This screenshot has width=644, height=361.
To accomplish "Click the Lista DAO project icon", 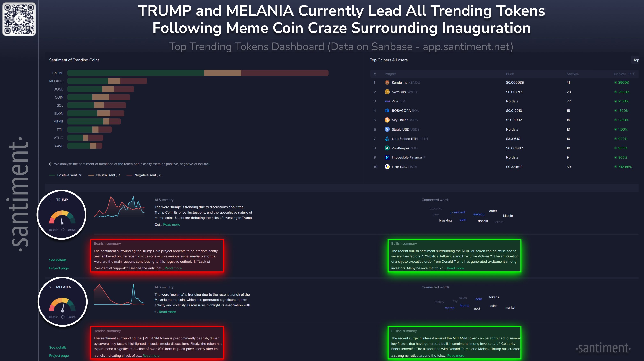I will (x=387, y=167).
